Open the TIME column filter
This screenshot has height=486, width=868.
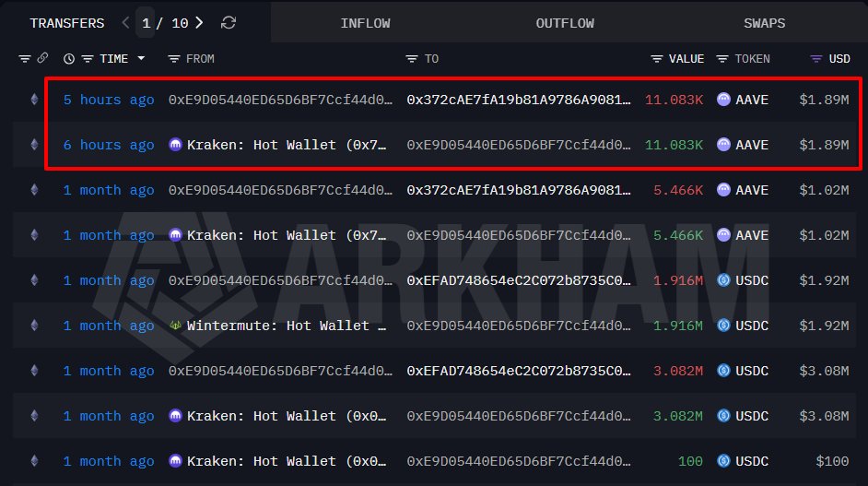point(88,59)
